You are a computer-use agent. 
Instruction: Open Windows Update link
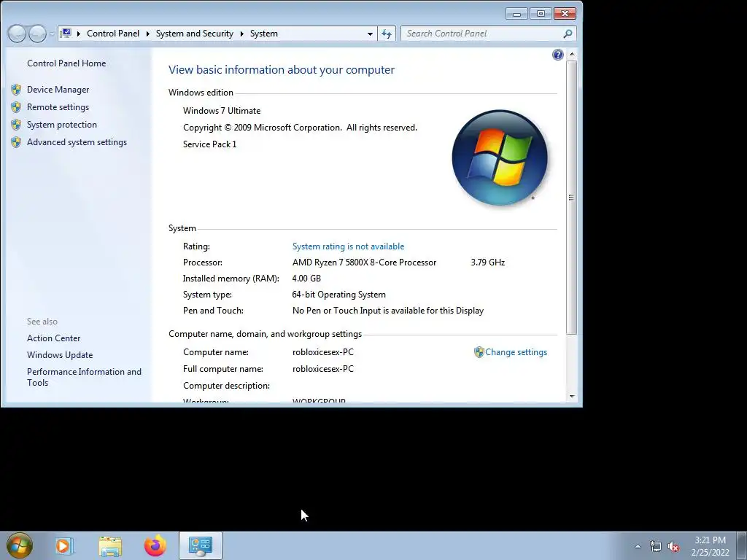[x=60, y=355]
